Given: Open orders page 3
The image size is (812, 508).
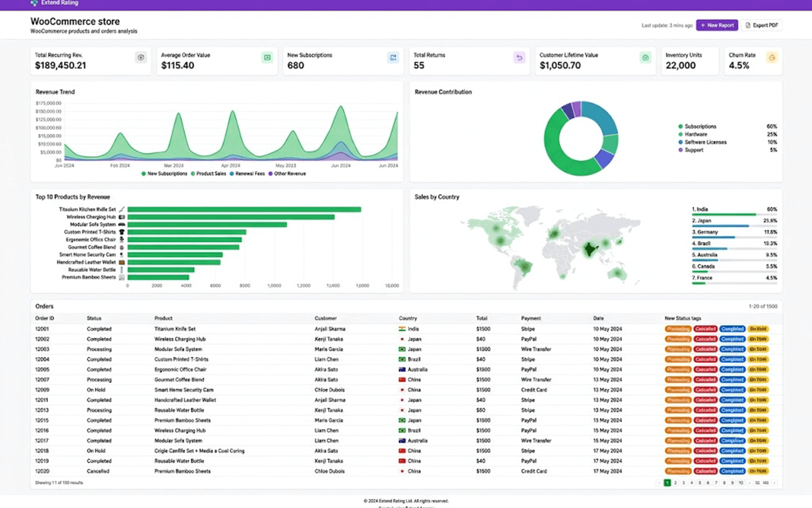Looking at the screenshot, I should [x=684, y=483].
